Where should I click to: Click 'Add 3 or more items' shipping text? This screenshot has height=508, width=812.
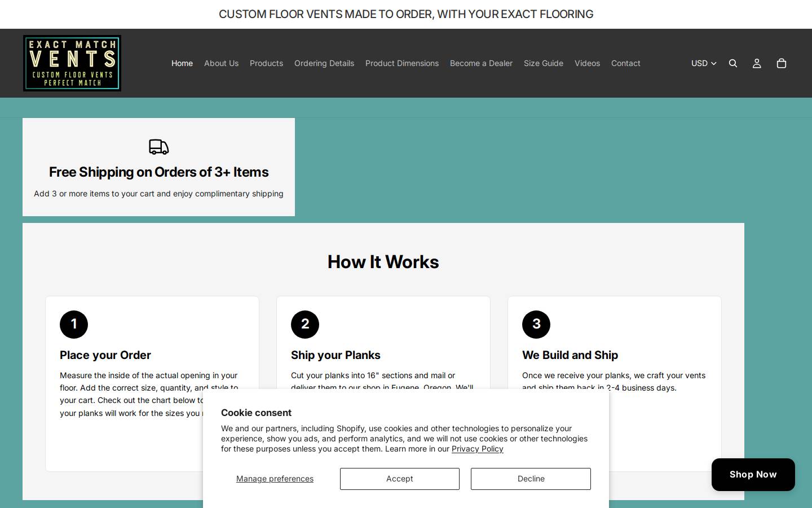158,194
